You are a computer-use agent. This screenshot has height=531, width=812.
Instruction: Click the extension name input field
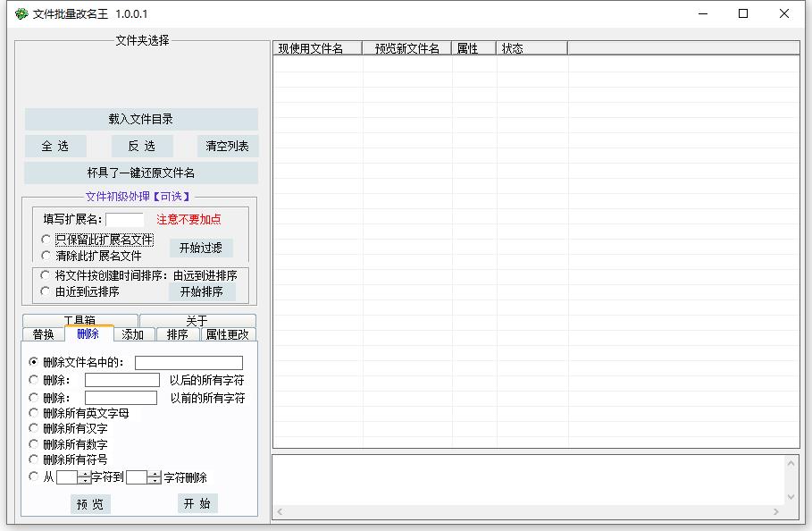coord(124,219)
